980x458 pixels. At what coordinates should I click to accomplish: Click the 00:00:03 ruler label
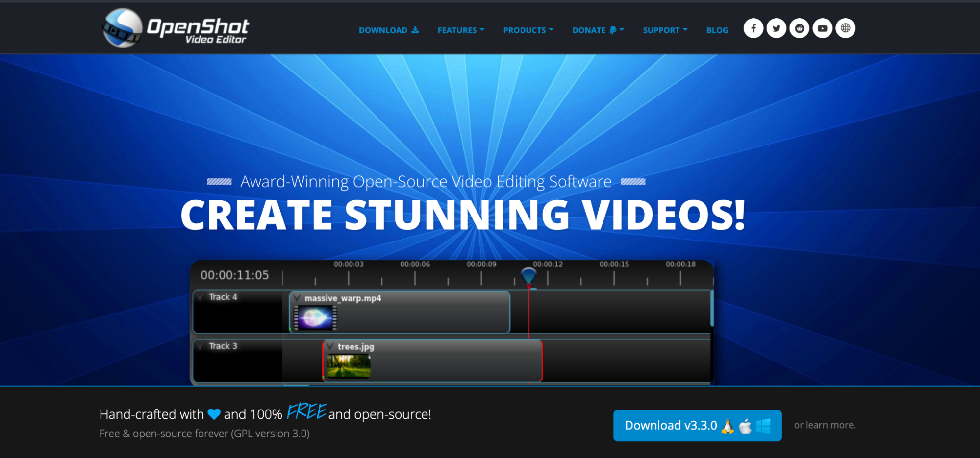click(x=349, y=265)
